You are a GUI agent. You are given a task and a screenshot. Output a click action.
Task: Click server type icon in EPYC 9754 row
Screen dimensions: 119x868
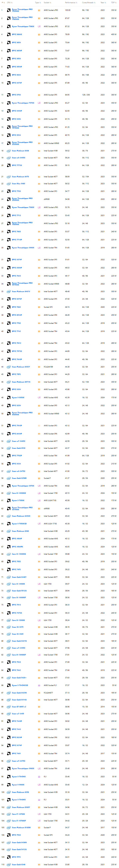[39, 95]
